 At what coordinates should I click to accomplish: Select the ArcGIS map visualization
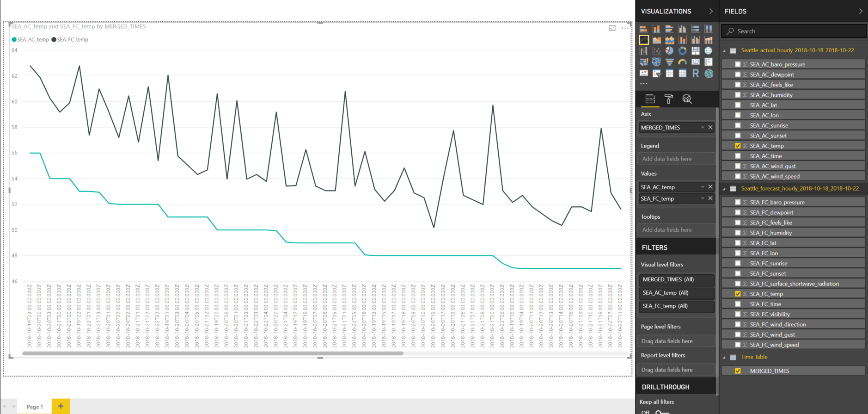coord(709,73)
